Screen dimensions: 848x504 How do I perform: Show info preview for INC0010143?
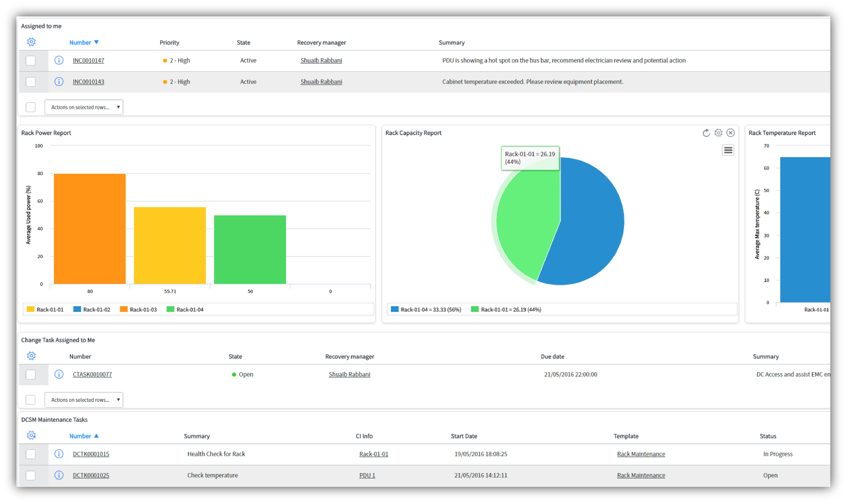(x=59, y=82)
